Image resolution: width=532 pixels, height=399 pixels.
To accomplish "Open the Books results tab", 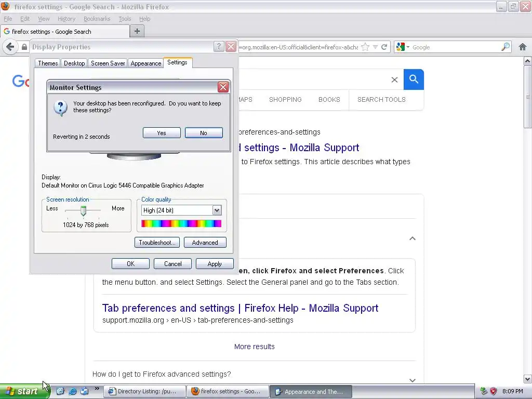I will click(x=329, y=99).
